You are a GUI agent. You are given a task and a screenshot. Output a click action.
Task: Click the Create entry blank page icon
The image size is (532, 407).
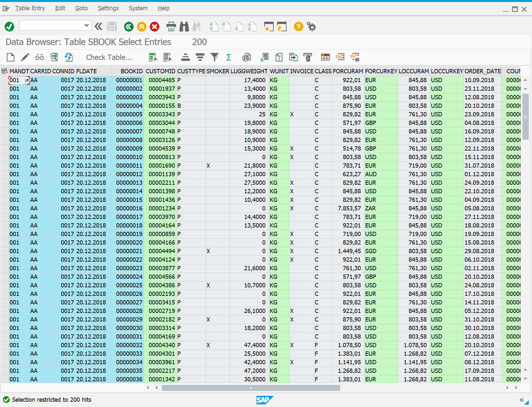(11, 57)
